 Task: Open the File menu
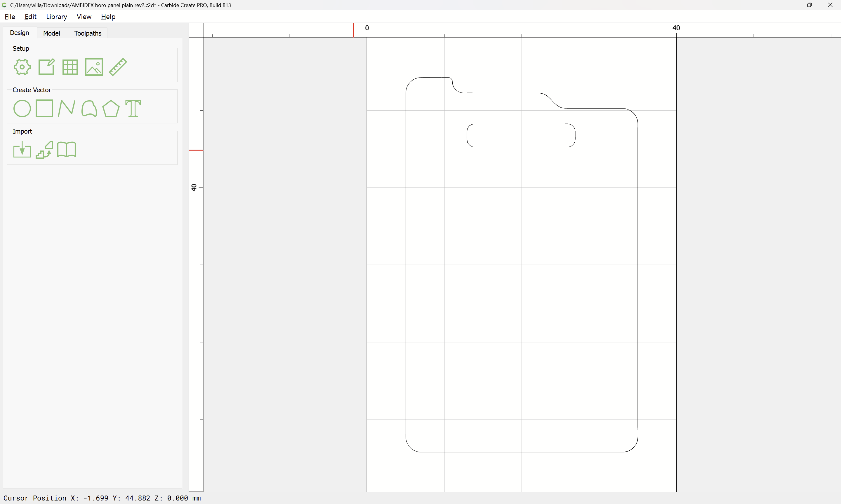[10, 17]
